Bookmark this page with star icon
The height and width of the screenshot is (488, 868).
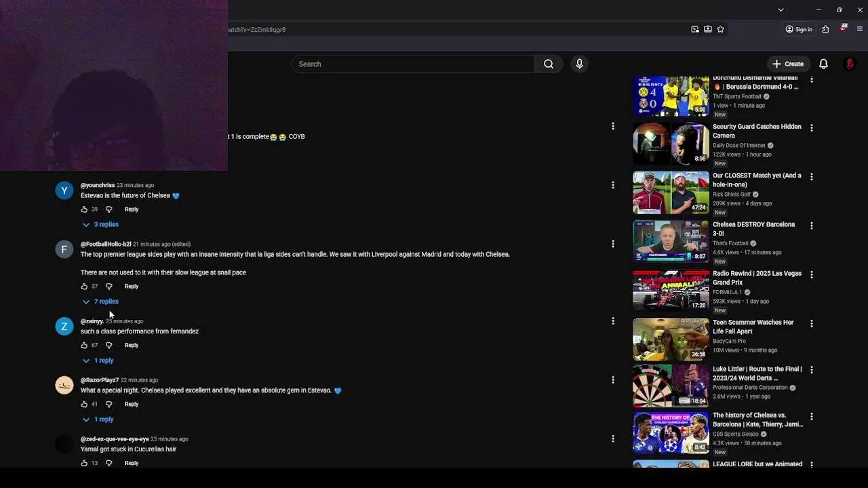click(x=720, y=29)
